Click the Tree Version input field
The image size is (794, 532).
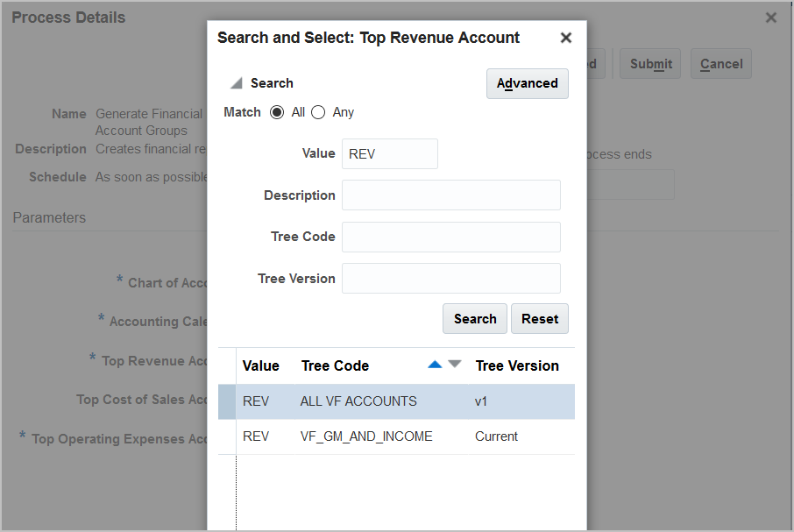coord(450,279)
